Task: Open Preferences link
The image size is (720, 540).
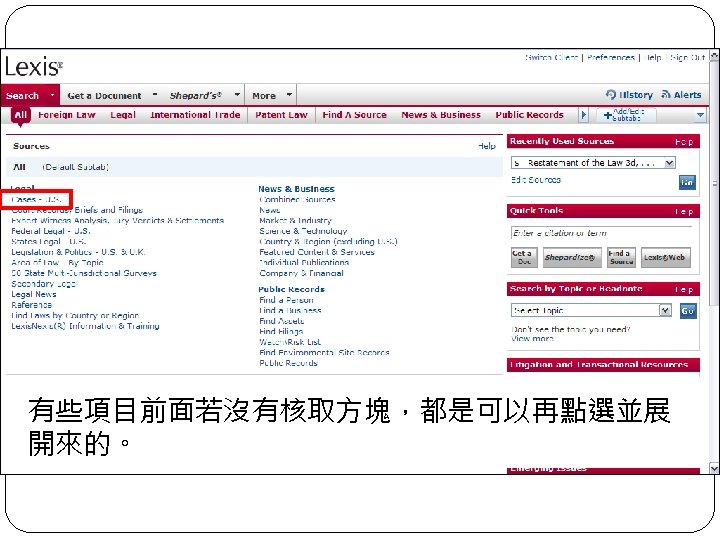Action: click(611, 57)
